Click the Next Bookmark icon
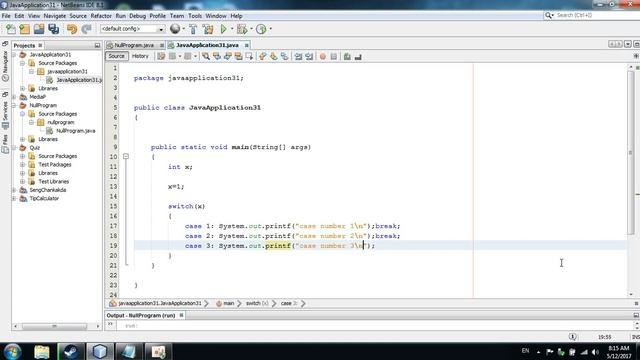The height and width of the screenshot is (360, 640). [x=273, y=57]
